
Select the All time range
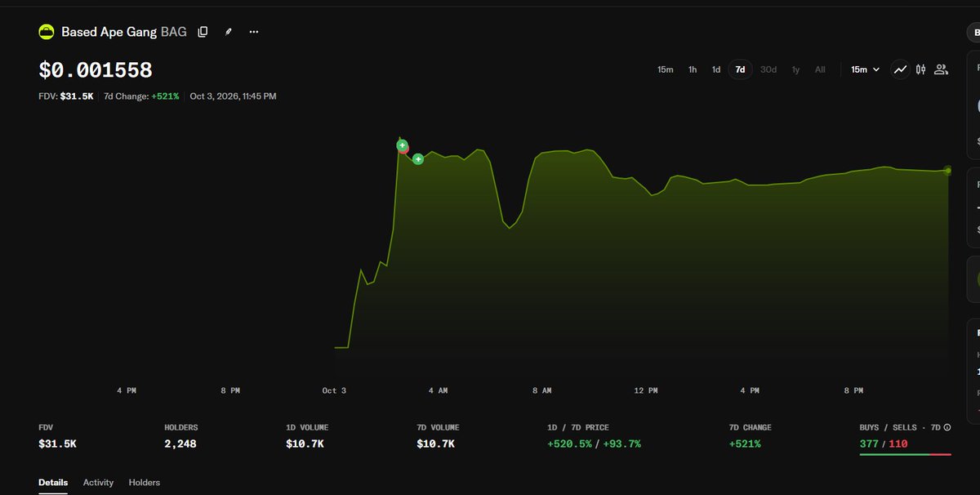[x=820, y=69]
